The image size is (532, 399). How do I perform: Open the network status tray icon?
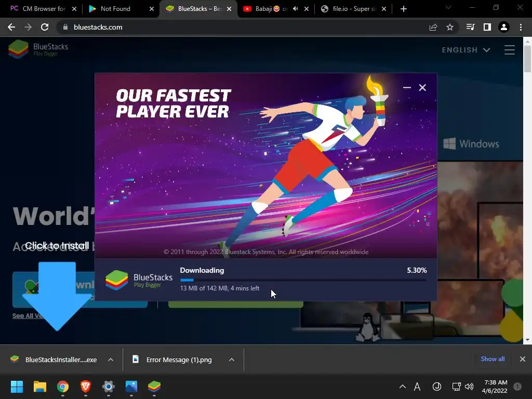click(x=456, y=387)
